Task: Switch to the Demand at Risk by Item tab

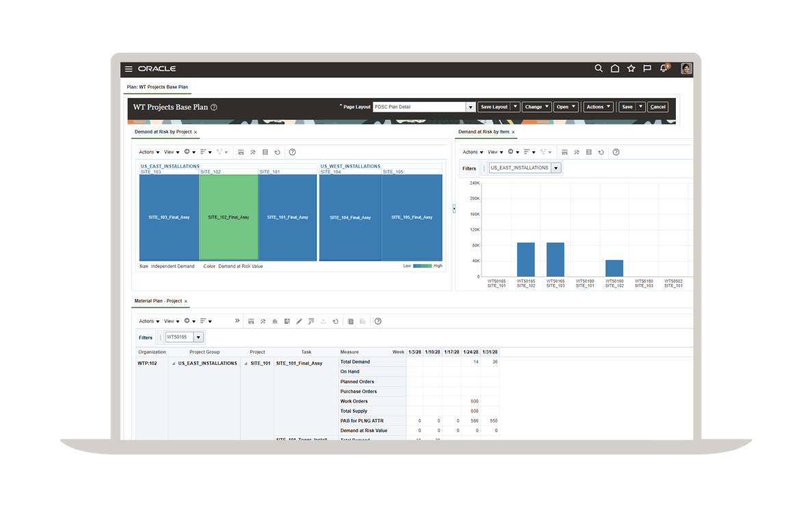Action: tap(484, 132)
